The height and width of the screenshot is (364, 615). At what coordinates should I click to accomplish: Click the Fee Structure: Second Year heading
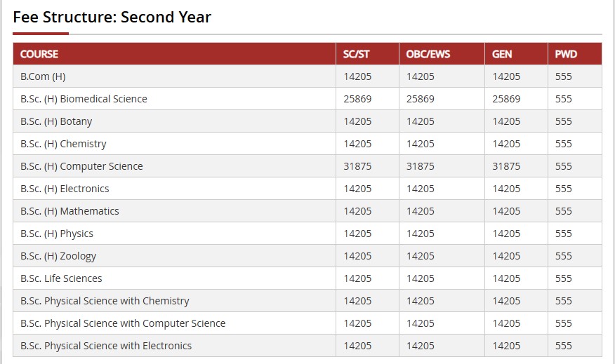112,18
